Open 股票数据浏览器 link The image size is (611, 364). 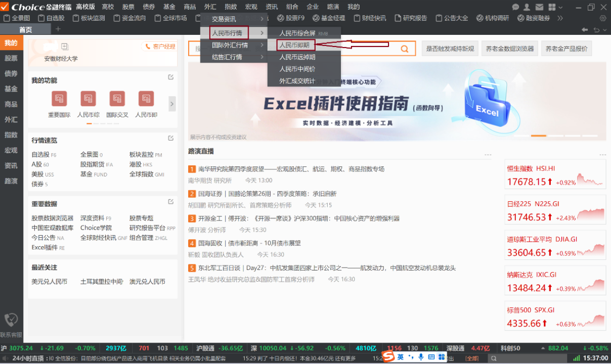[53, 218]
